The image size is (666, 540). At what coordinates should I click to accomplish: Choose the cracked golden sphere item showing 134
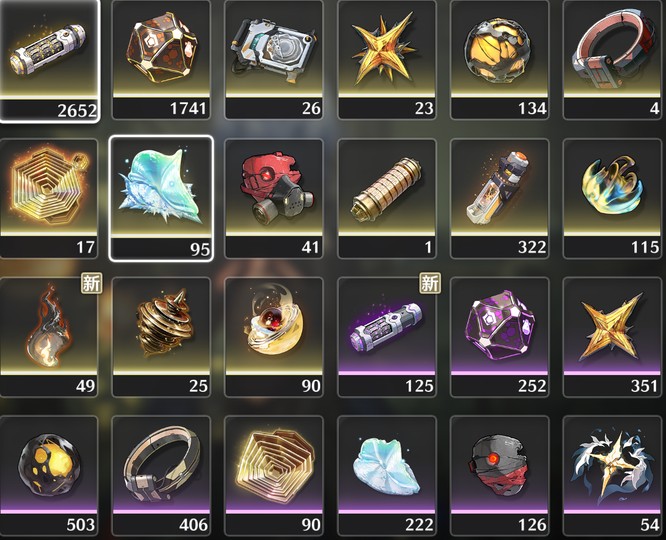500,59
